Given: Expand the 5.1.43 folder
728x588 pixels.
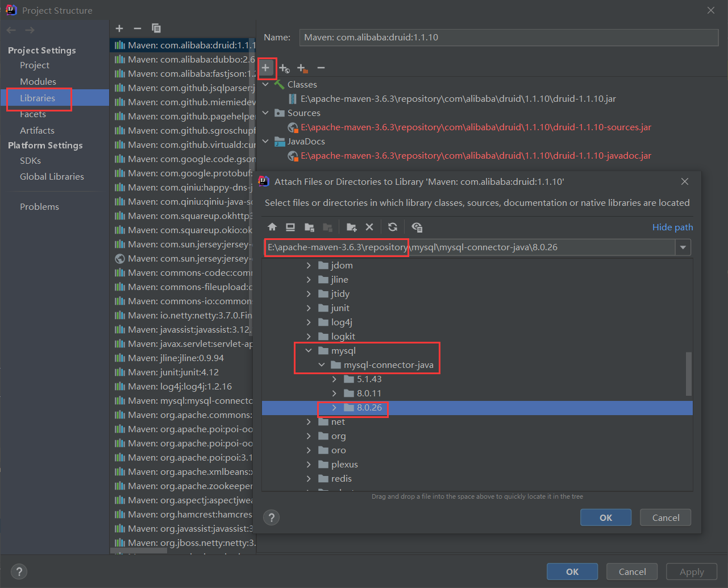Looking at the screenshot, I should coord(334,379).
